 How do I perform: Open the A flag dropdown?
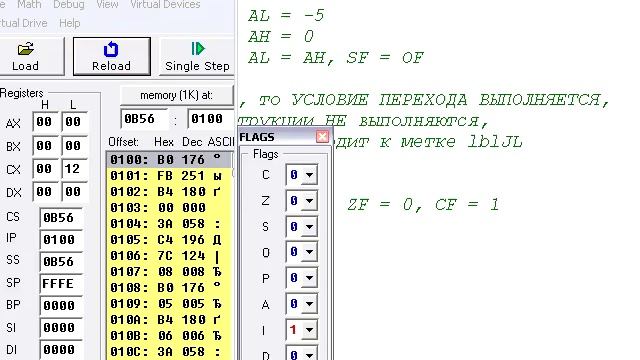[309, 304]
